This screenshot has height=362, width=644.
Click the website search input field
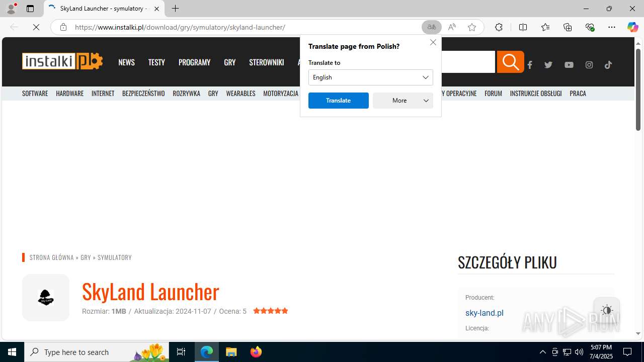(x=469, y=62)
